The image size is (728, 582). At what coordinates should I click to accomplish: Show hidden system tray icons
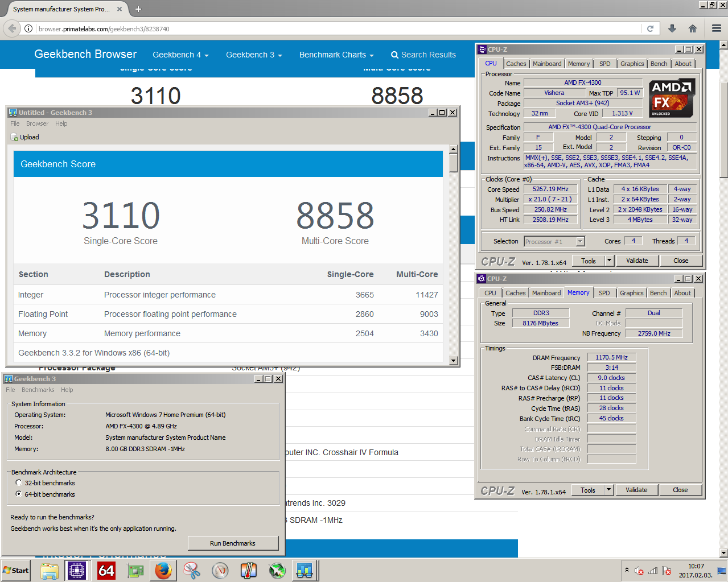[627, 570]
